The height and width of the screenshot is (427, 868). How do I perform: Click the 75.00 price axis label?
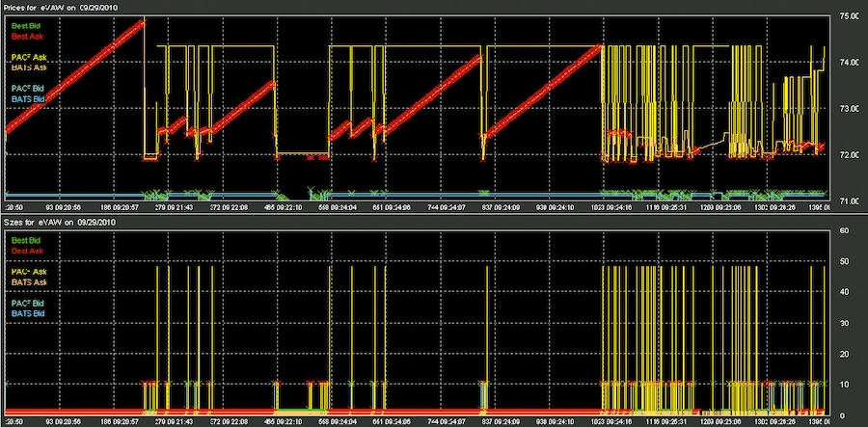(x=849, y=16)
